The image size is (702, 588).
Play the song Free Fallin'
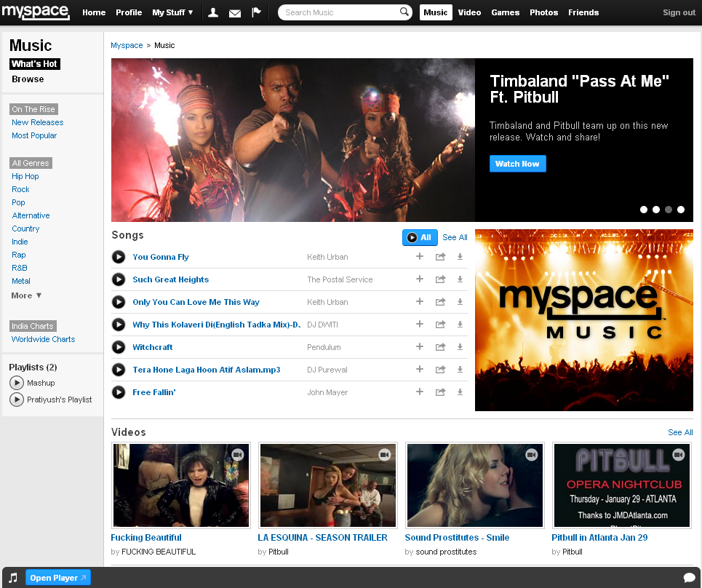118,392
